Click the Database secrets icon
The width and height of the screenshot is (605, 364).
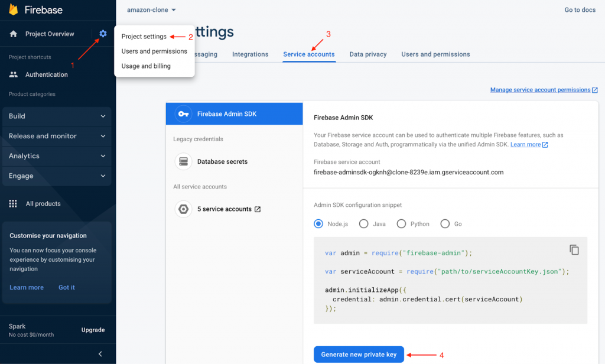[184, 161]
